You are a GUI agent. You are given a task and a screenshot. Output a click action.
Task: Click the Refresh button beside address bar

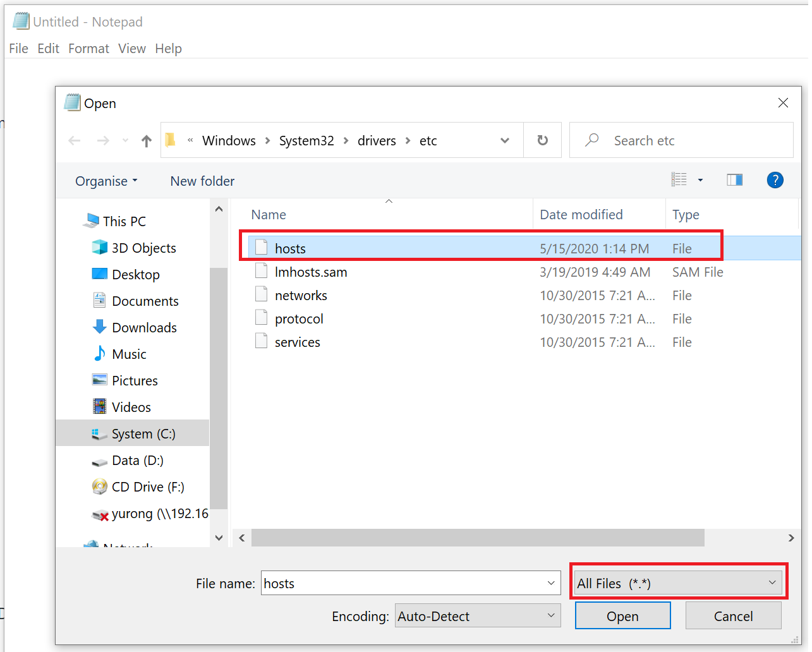(x=542, y=140)
